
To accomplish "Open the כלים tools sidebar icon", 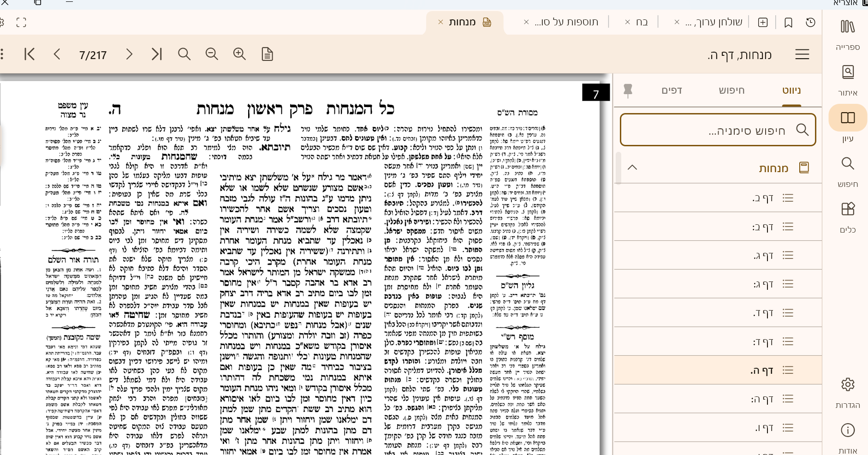I will point(847,210).
